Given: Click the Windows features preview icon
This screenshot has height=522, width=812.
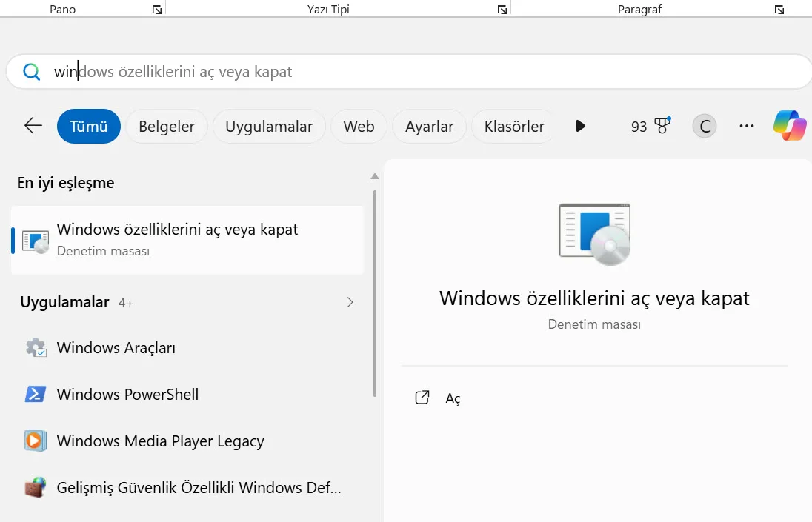Looking at the screenshot, I should (594, 235).
